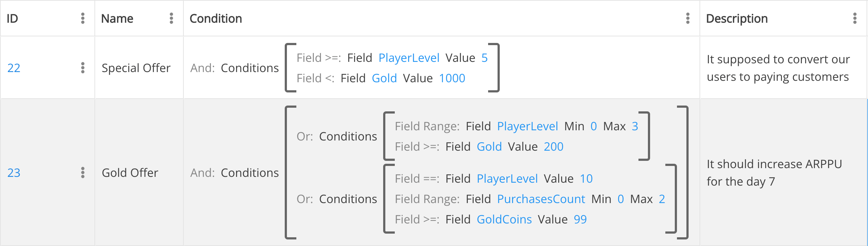Image resolution: width=868 pixels, height=246 pixels.
Task: Sort by the Condition column header
Action: [x=216, y=19]
